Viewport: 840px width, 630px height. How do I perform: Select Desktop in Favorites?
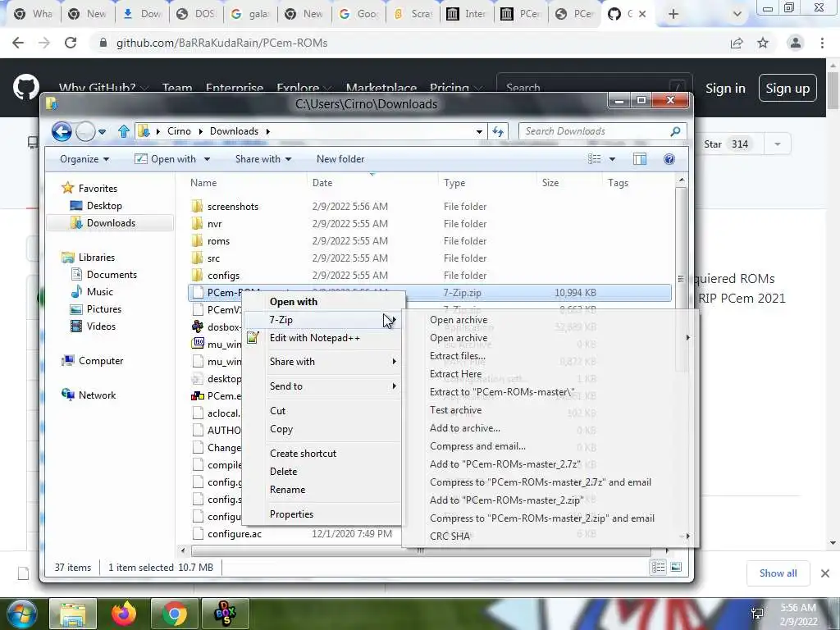[x=104, y=206]
